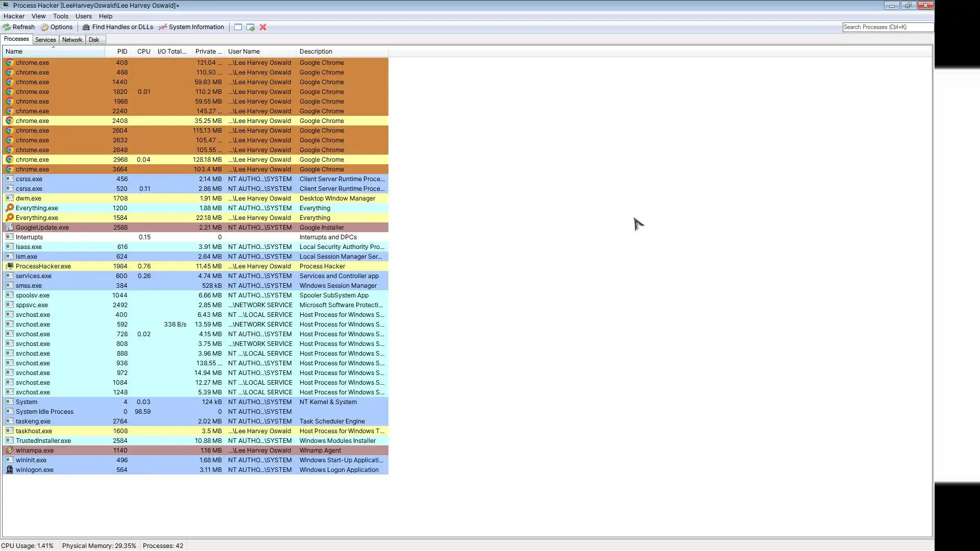The height and width of the screenshot is (551, 980).
Task: Click the GoogleUpdate.exe installer icon
Action: click(x=9, y=228)
